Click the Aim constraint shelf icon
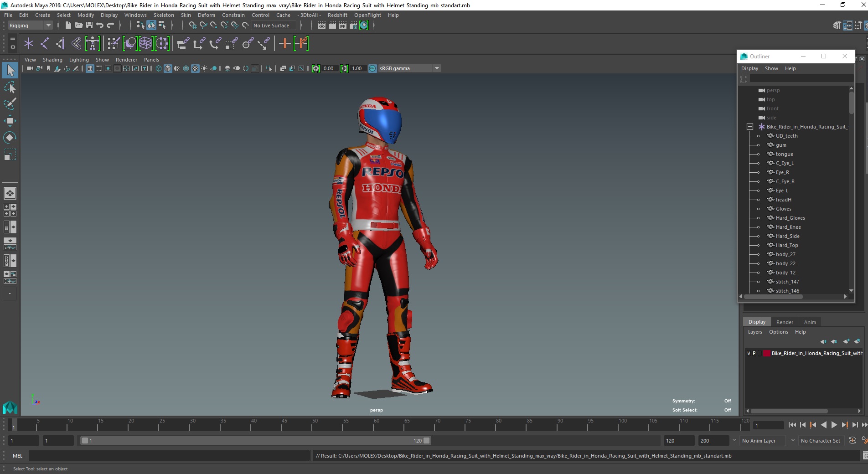The width and height of the screenshot is (868, 474). 247,44
